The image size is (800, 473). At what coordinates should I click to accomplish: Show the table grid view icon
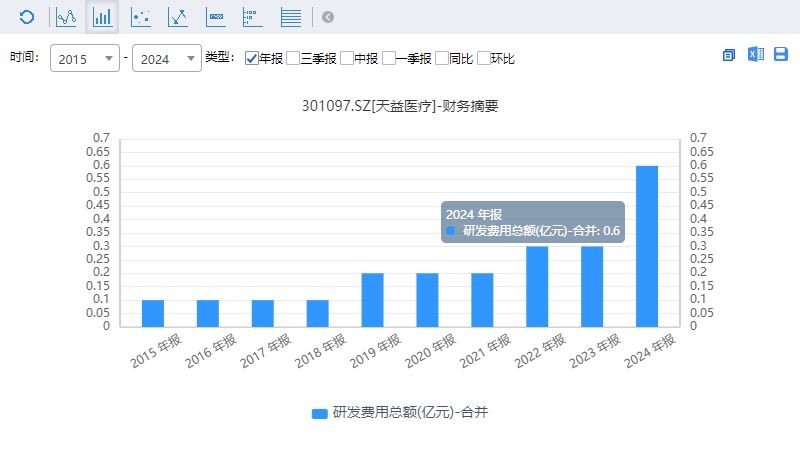[x=291, y=17]
